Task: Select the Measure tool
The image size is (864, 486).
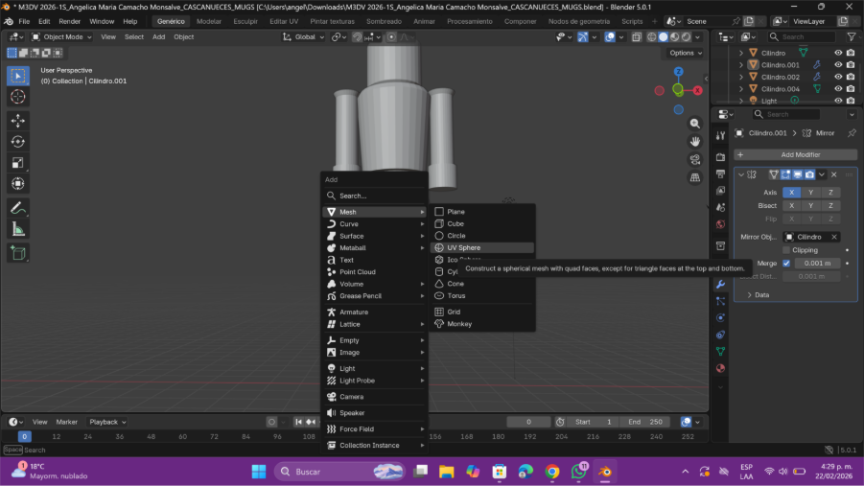Action: pyautogui.click(x=18, y=229)
